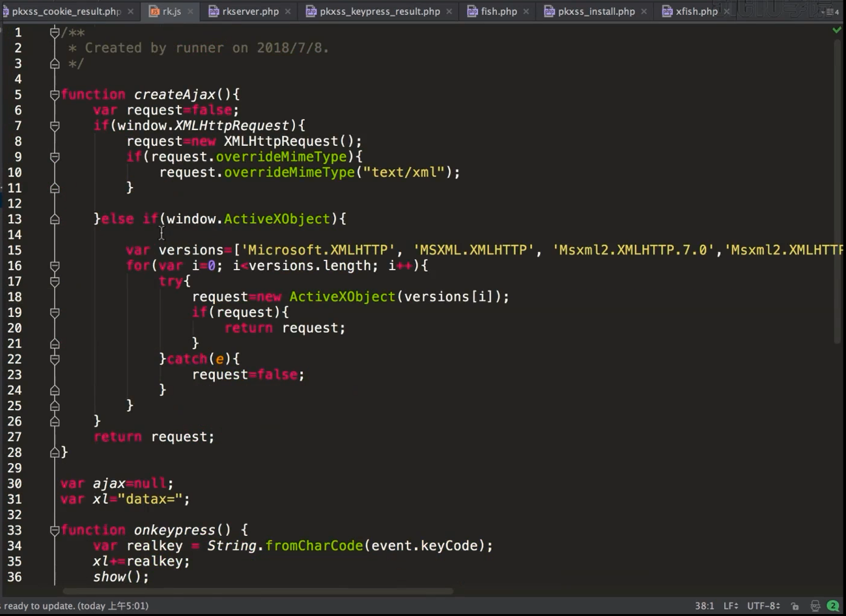846x616 pixels.
Task: Close the pkxss_keypress_result.php tab
Action: [449, 12]
